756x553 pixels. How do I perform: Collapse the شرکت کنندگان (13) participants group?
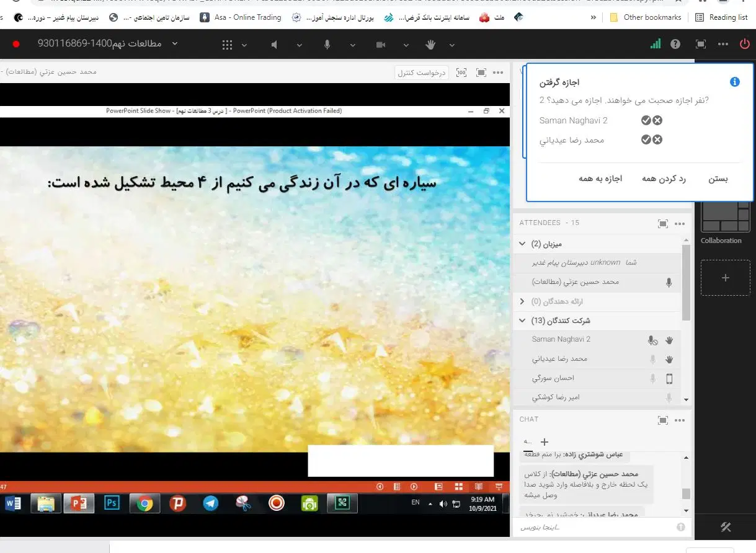tap(522, 321)
